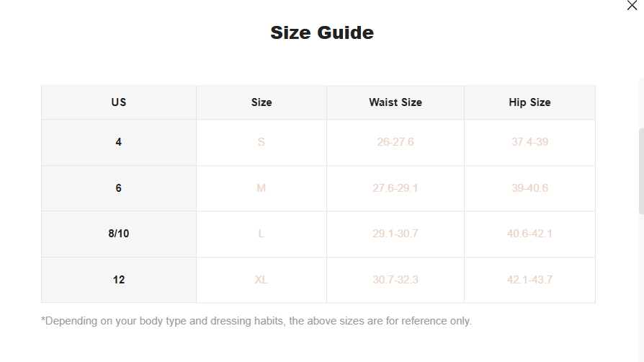Select the L size cell

(261, 234)
